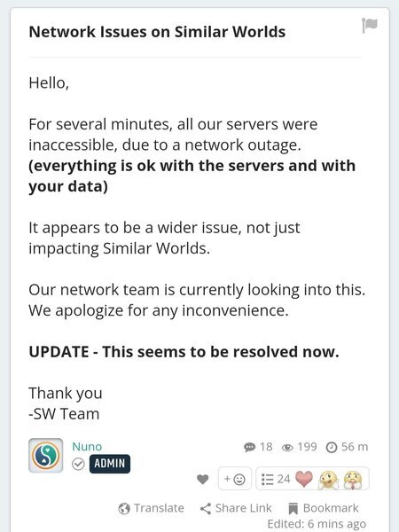Click the comments speech bubble icon
The width and height of the screenshot is (399, 532).
(249, 447)
